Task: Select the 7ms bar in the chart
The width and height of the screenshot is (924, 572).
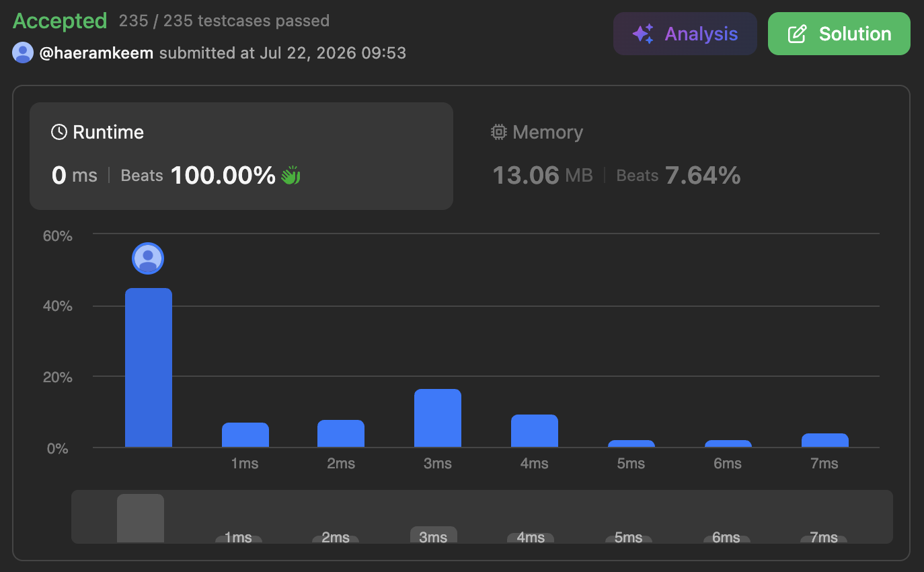Action: tap(825, 440)
